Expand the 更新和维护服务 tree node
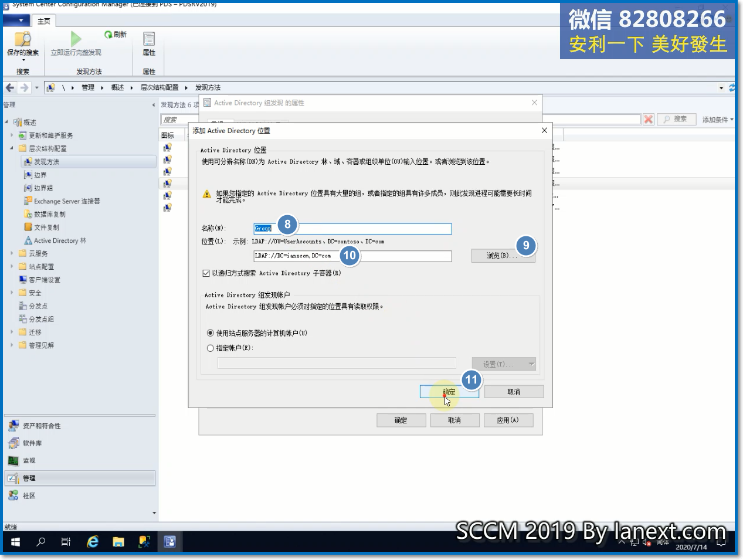 pos(12,135)
